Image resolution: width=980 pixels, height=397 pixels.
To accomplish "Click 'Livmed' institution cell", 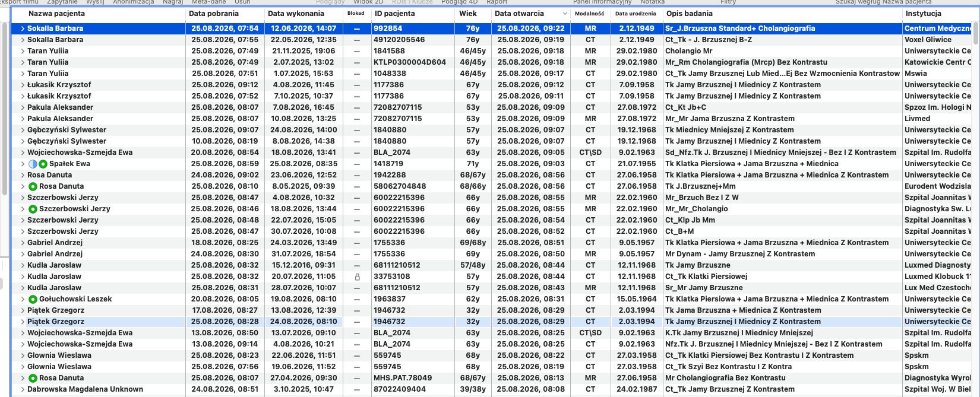I will (917, 119).
